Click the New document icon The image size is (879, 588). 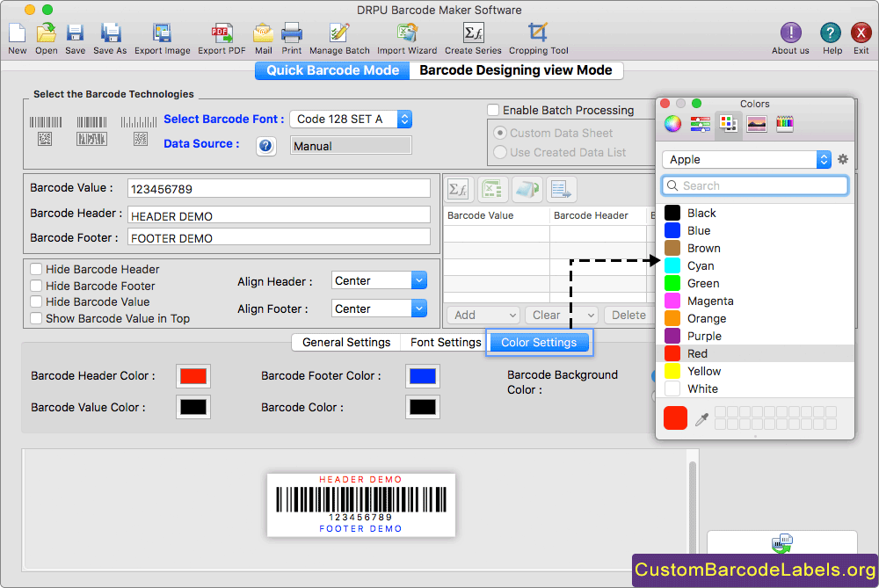[x=17, y=33]
